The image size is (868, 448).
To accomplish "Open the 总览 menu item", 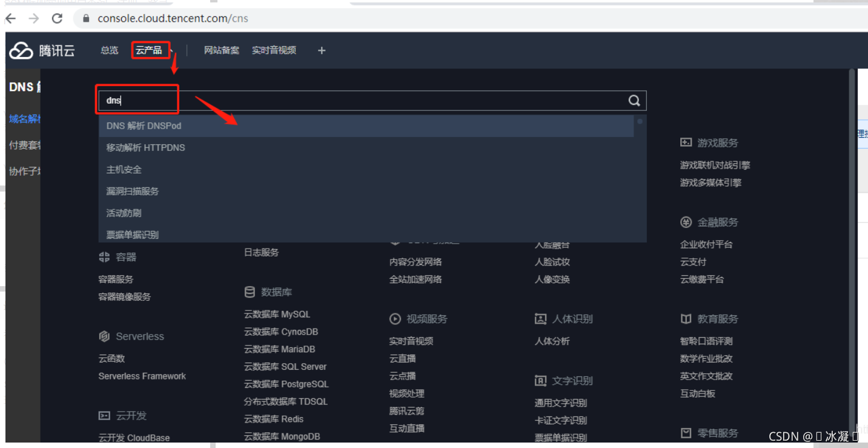I will click(110, 50).
